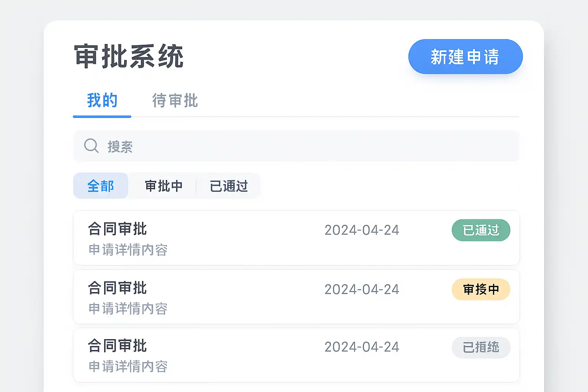
Task: Open the second 合同审批 entry title
Action: (x=118, y=288)
